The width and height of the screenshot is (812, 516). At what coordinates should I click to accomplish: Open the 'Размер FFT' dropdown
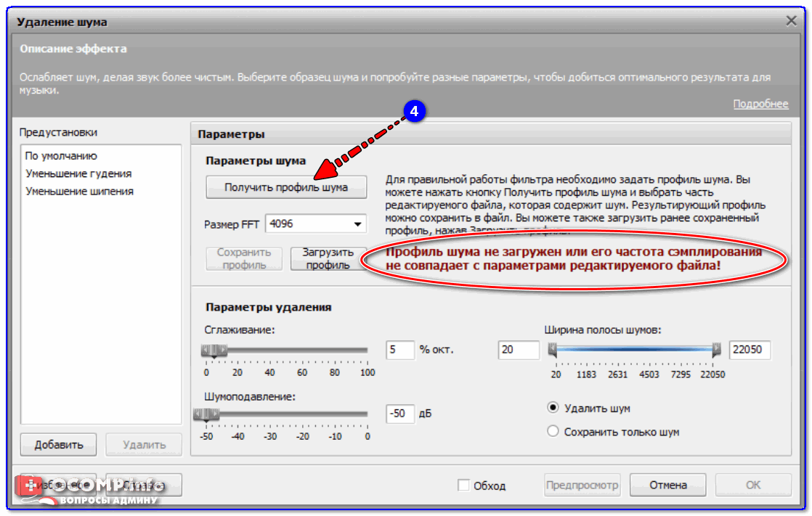point(315,224)
